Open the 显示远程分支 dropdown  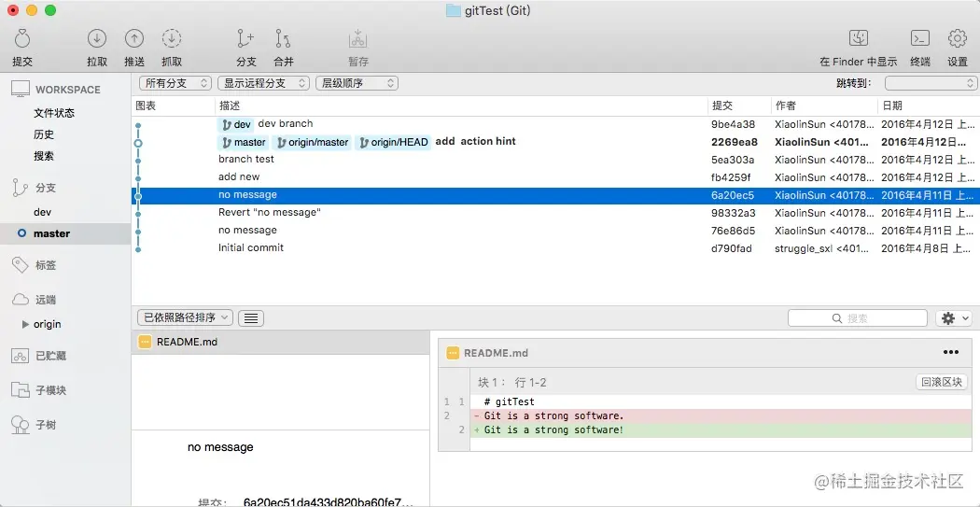[264, 83]
